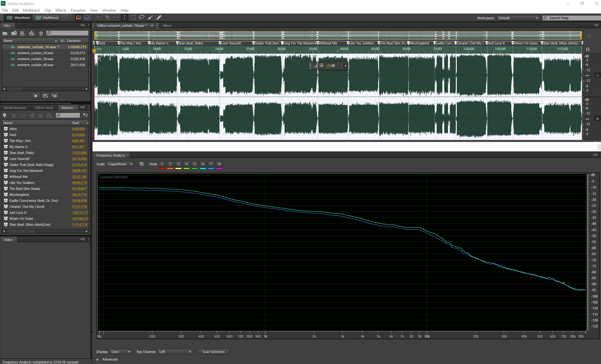Select the Move tool in the toolbar
This screenshot has height=364, width=601.
pos(99,18)
